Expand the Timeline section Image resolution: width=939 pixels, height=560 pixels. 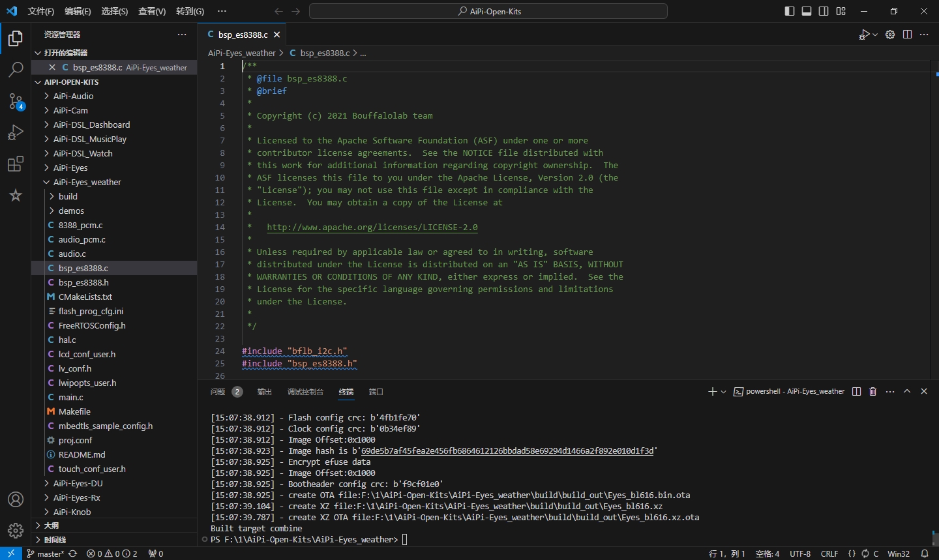click(114, 540)
